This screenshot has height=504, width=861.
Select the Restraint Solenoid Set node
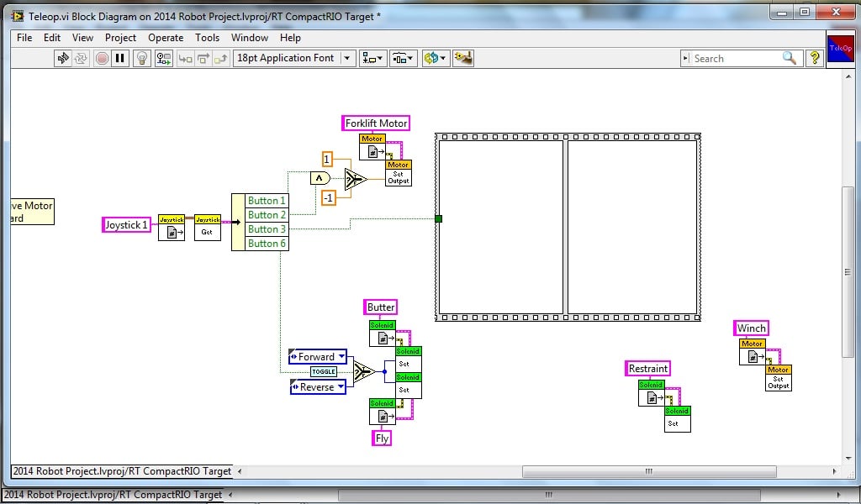678,419
